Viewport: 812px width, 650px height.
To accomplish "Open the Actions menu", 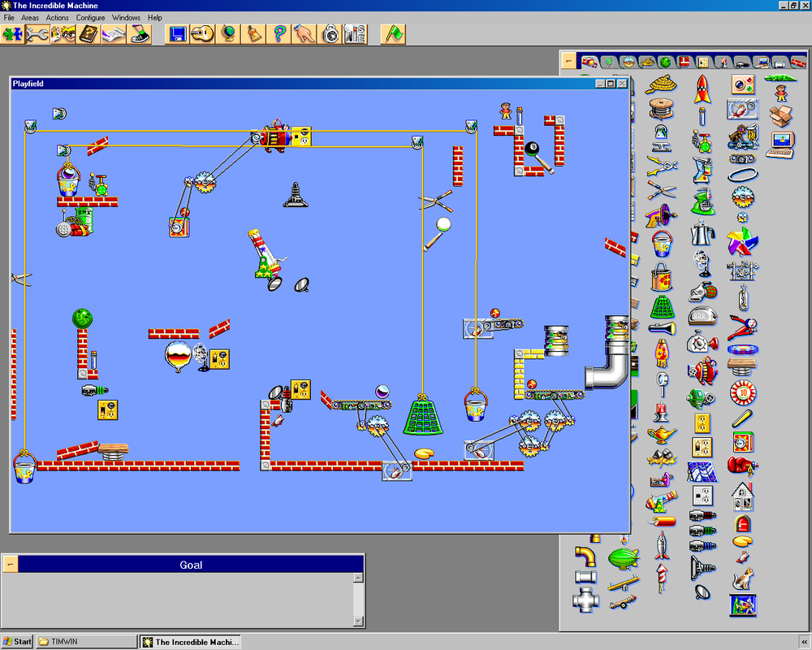I will (58, 18).
